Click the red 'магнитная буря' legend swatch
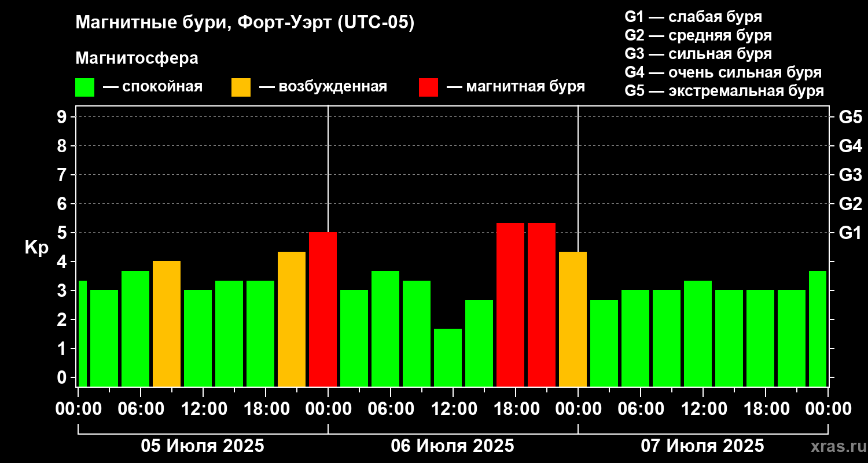The width and height of the screenshot is (868, 463). pos(428,87)
